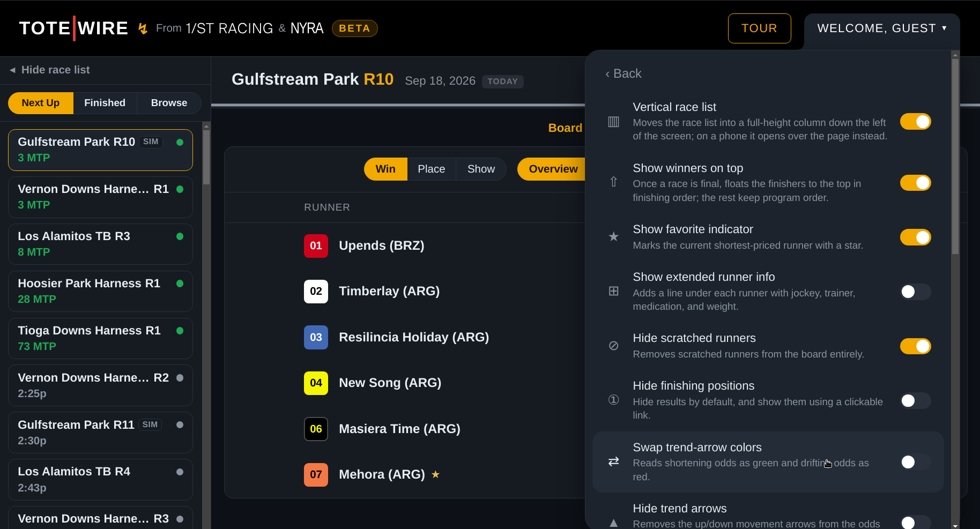Image resolution: width=980 pixels, height=529 pixels.
Task: Turn off Hide scratched runners toggle
Action: 915,346
